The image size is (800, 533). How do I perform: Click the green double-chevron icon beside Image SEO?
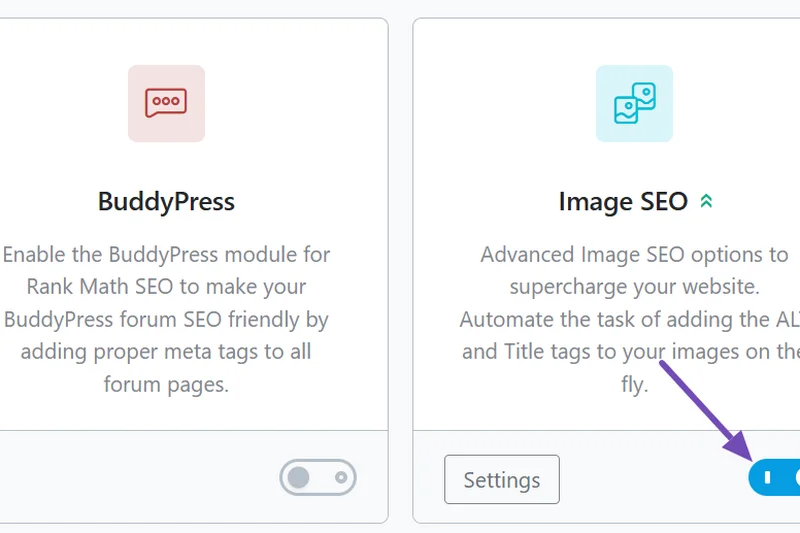click(x=706, y=202)
